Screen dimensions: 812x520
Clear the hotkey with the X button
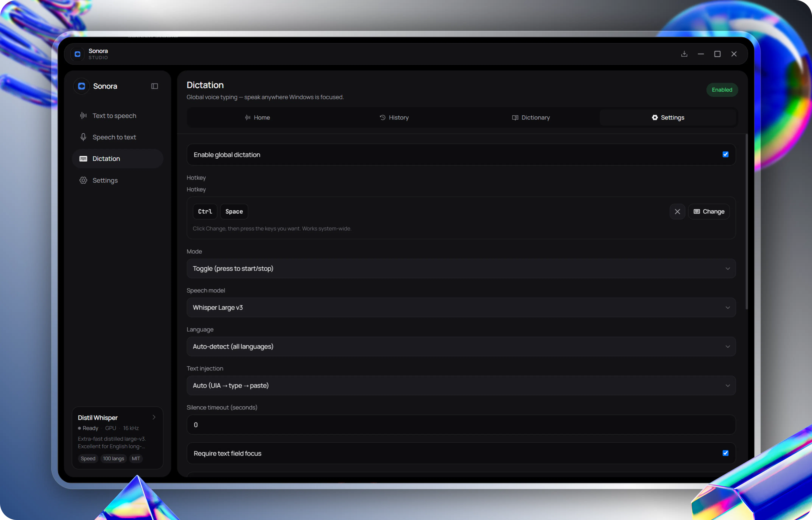tap(677, 211)
